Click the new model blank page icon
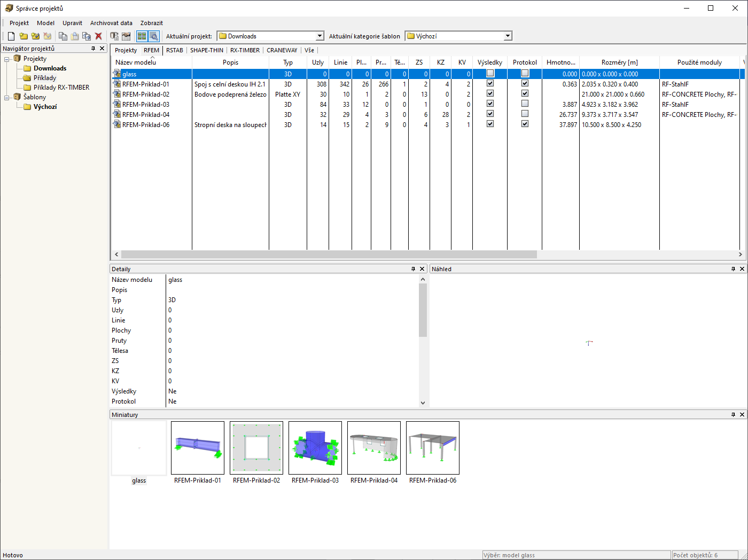748x560 pixels. (11, 36)
